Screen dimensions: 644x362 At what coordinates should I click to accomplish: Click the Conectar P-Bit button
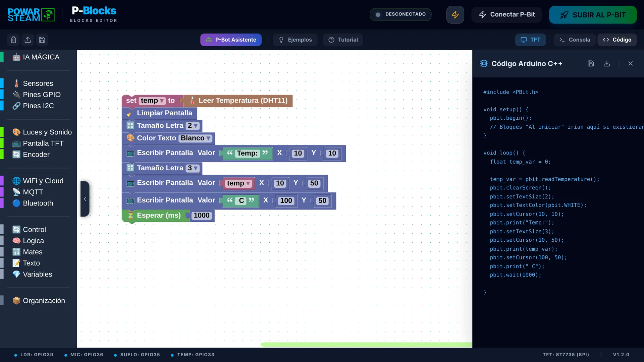point(506,15)
